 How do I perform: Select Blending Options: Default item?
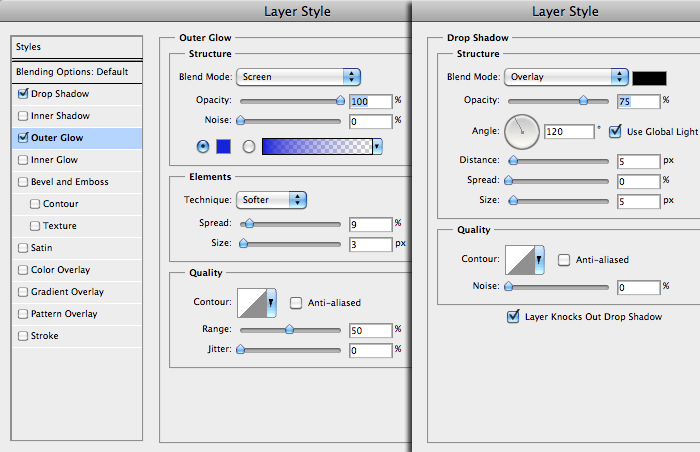pyautogui.click(x=72, y=72)
